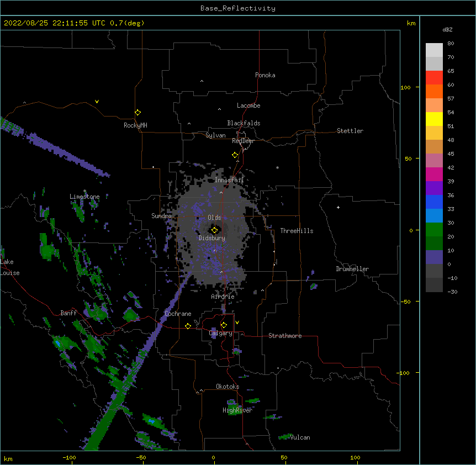
Task: Click the RedDeer city label
Action: coord(243,141)
